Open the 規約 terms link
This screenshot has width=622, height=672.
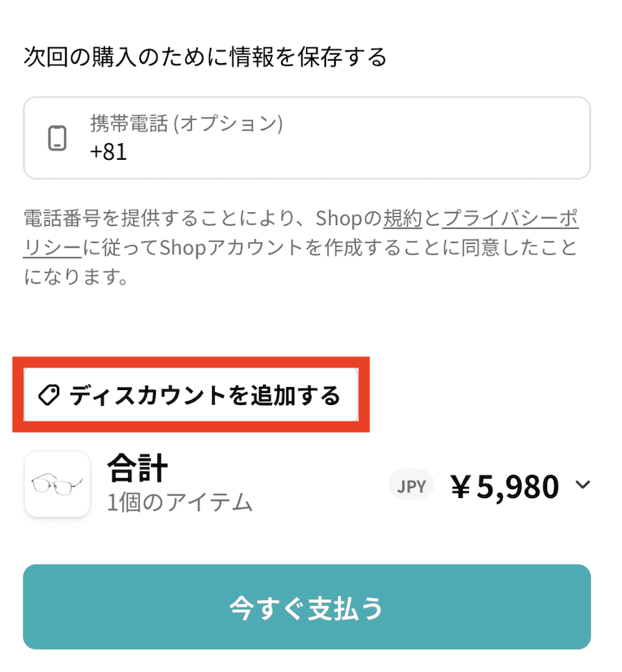(x=403, y=218)
